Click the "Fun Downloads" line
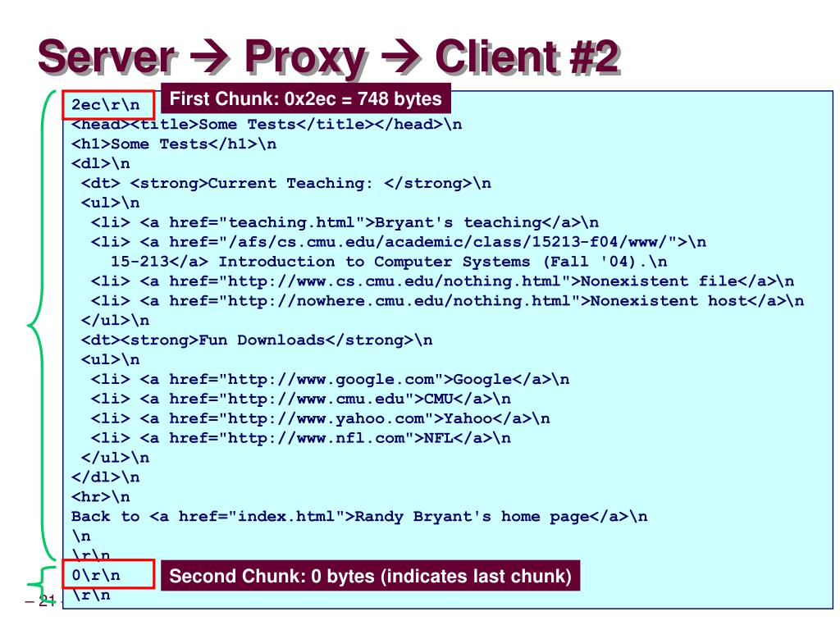Viewport: 840px width, 630px height. [x=257, y=340]
